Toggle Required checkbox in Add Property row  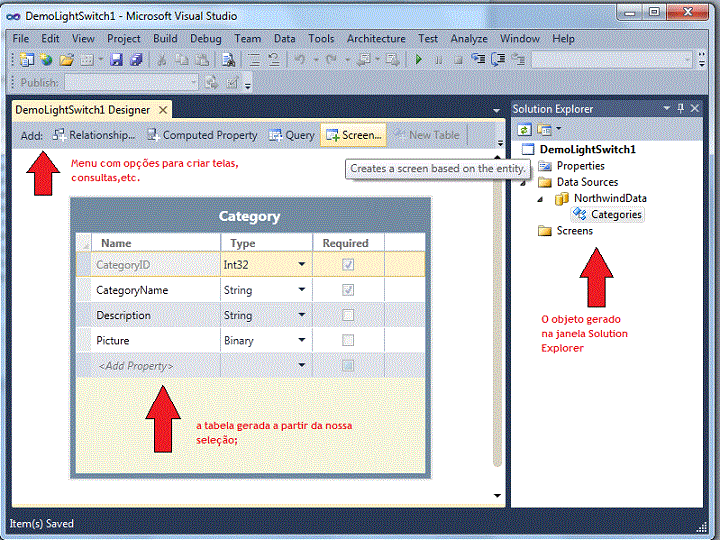click(x=348, y=366)
